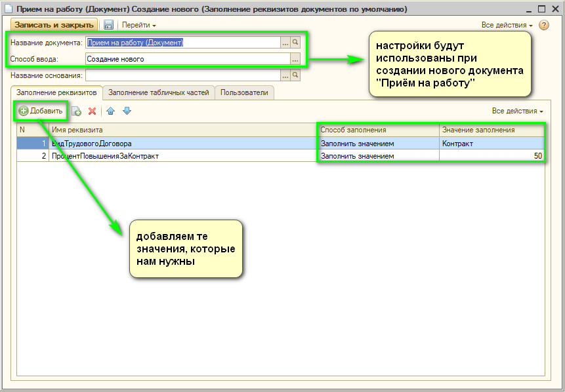Click the save (diskette) icon
Image resolution: width=565 pixels, height=392 pixels.
(x=108, y=25)
